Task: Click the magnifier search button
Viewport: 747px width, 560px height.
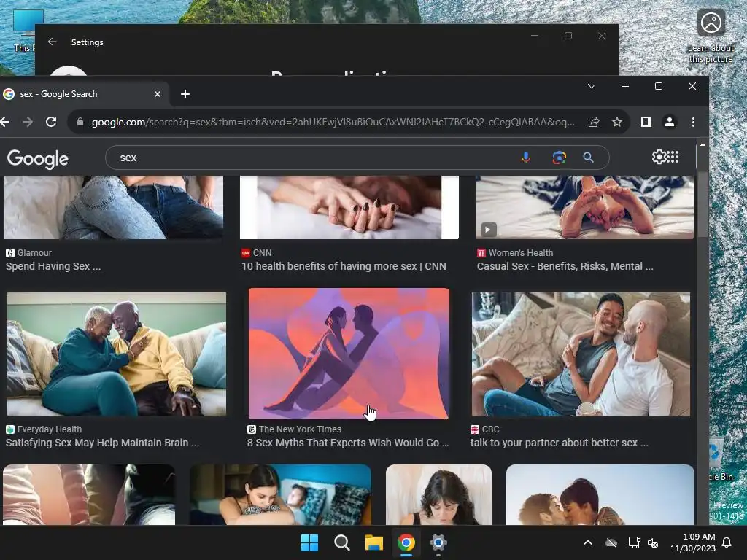Action: [589, 157]
